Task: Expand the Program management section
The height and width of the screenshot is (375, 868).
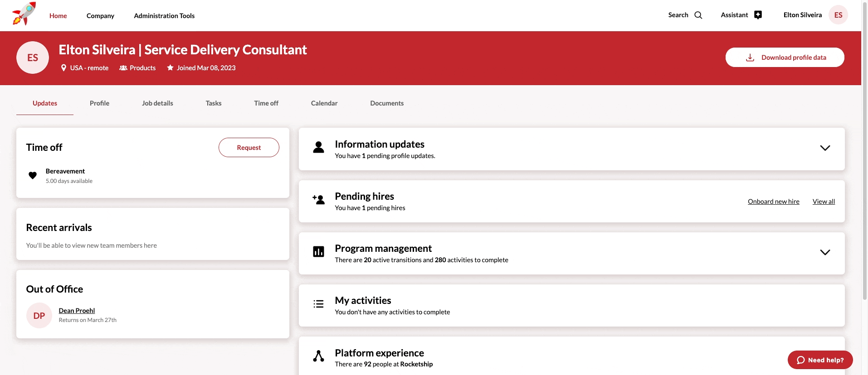Action: [x=824, y=252]
